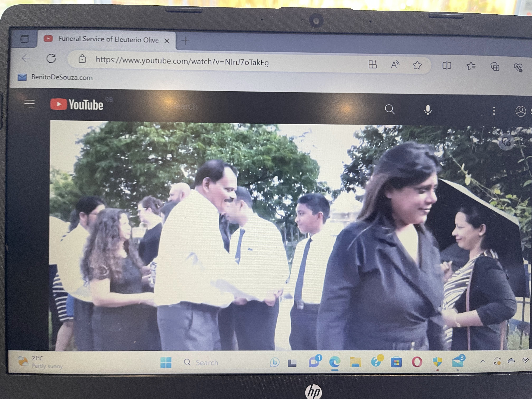Open the Windows Start menu

coord(166,362)
